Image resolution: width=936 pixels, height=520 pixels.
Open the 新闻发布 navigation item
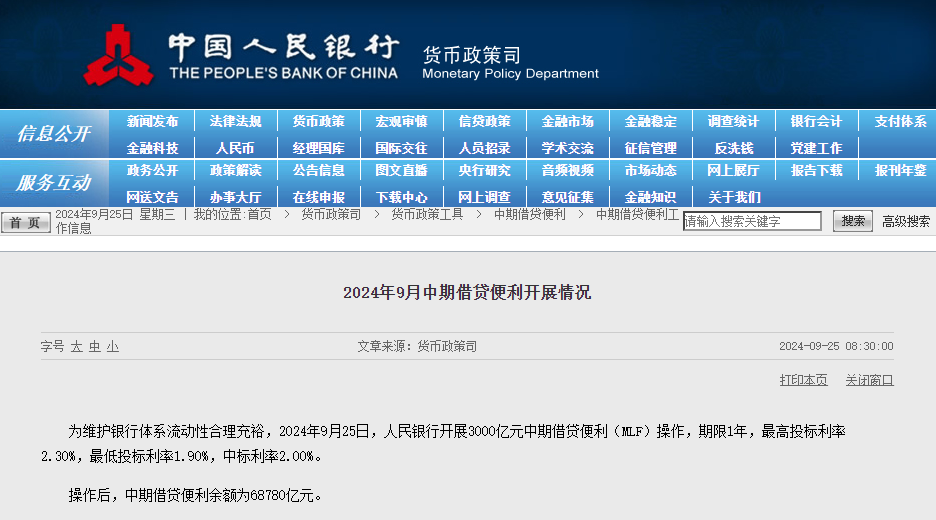point(152,121)
